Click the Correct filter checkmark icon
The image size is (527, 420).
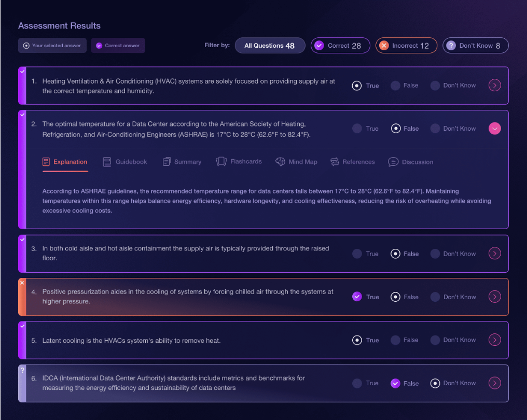click(320, 45)
